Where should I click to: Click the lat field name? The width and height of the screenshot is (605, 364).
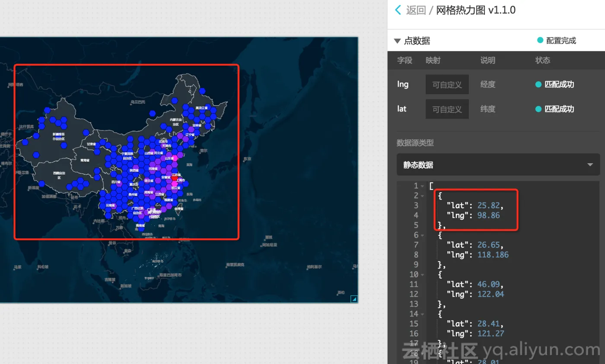point(402,109)
